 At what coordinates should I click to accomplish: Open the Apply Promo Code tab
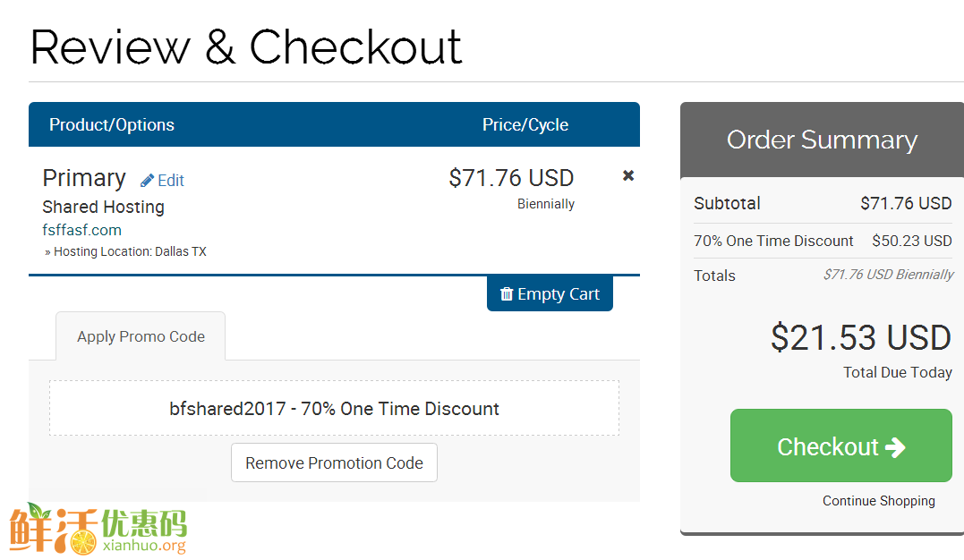point(141,336)
